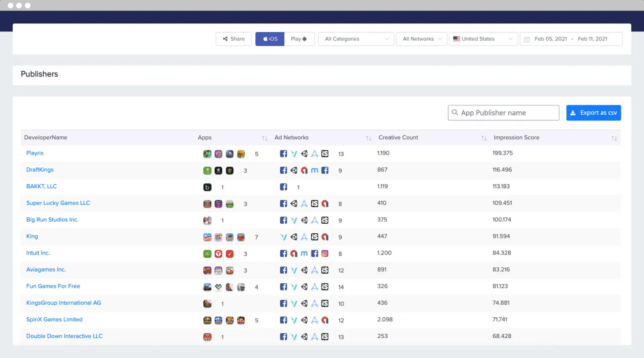Click the Facebook icon in the Fun Games For Free row
The height and width of the screenshot is (358, 644).
click(x=283, y=287)
